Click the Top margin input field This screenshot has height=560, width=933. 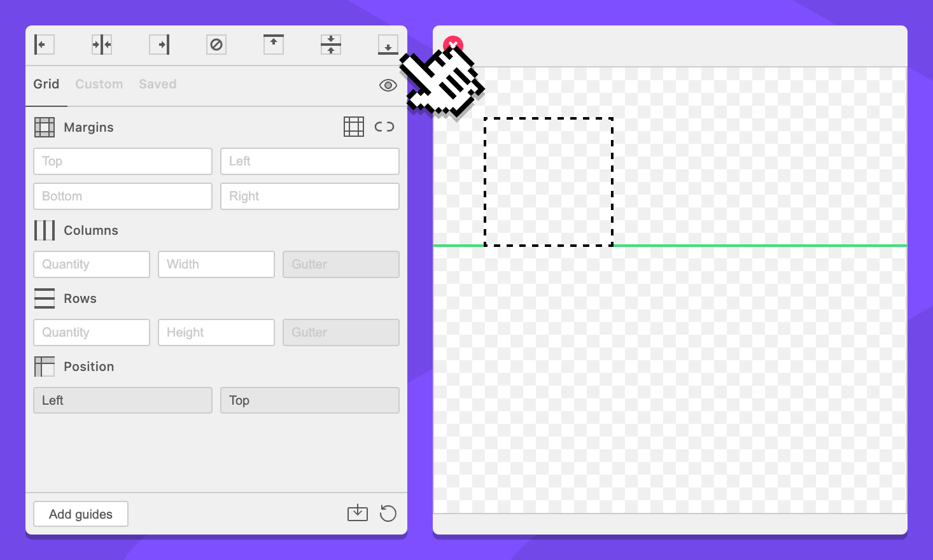point(123,162)
